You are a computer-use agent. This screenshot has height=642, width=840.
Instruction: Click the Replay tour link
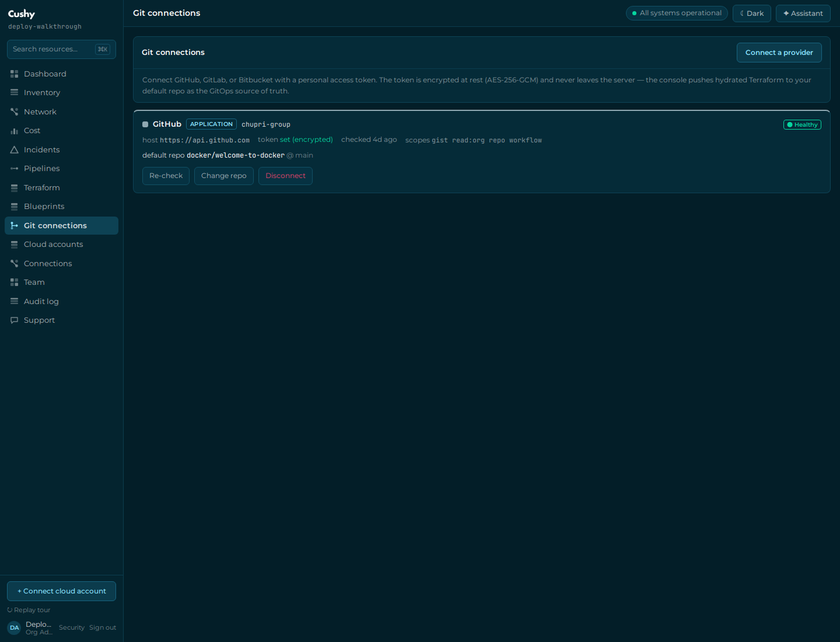(29, 610)
